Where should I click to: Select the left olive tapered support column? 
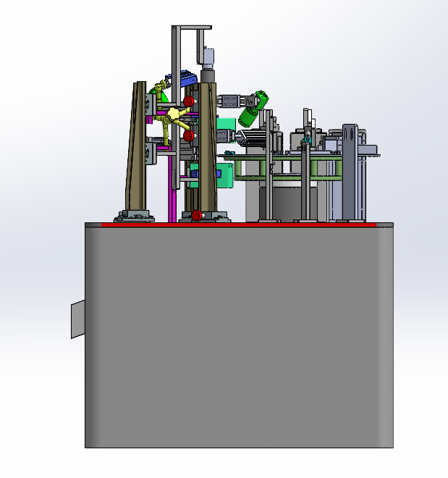[x=136, y=146]
